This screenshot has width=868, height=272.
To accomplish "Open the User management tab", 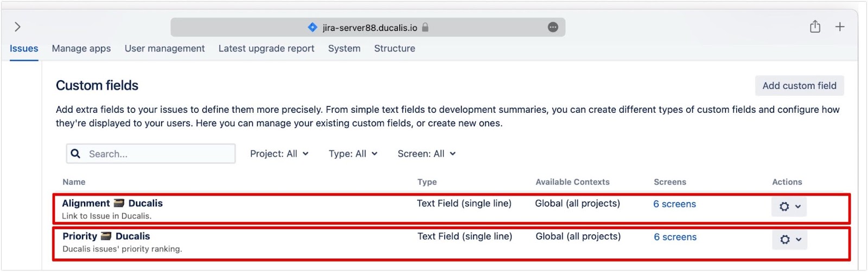I will pos(164,49).
